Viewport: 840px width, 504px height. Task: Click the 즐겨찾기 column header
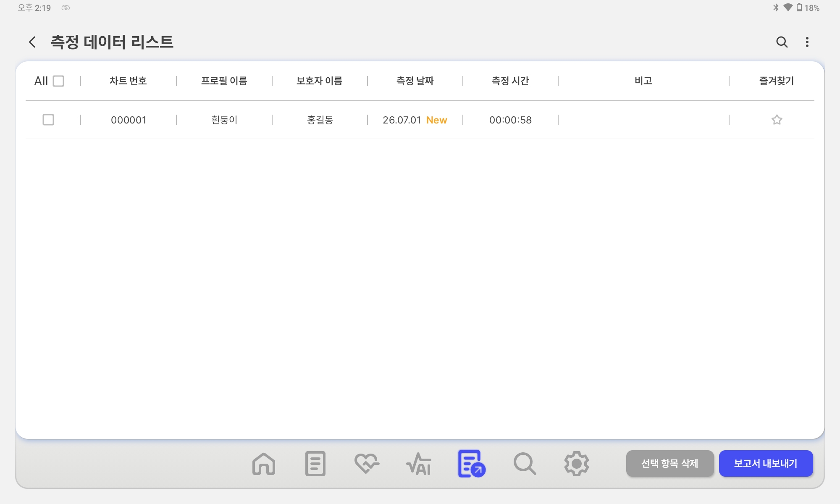pyautogui.click(x=777, y=81)
